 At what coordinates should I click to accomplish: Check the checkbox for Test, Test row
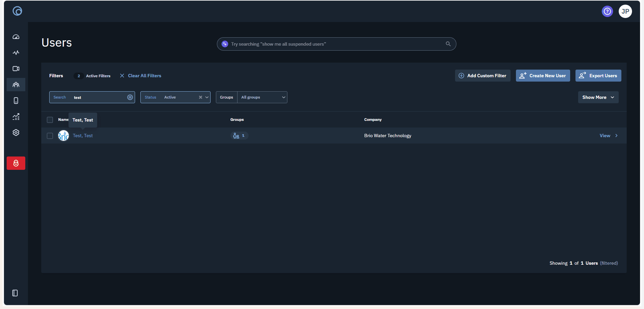point(50,136)
